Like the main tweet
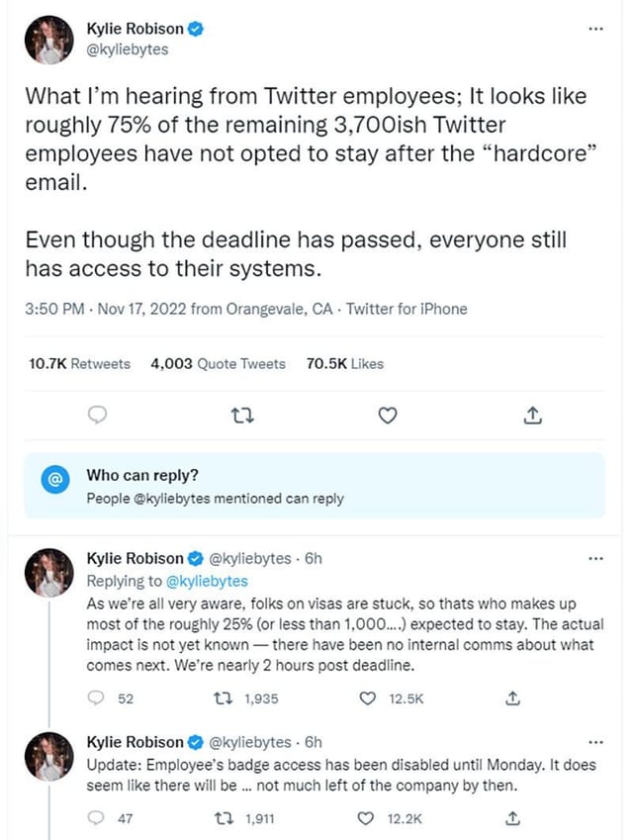The height and width of the screenshot is (840, 633). click(x=387, y=416)
